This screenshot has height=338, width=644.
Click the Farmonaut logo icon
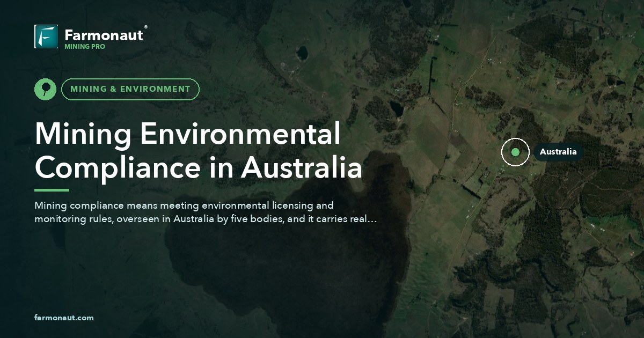tap(46, 36)
